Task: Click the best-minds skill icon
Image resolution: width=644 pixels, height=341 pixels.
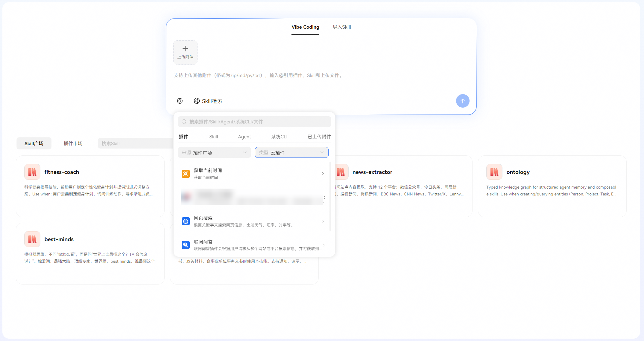Action: coord(32,239)
